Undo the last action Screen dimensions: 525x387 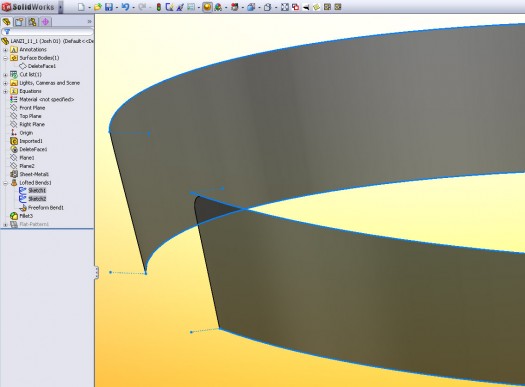pos(125,7)
